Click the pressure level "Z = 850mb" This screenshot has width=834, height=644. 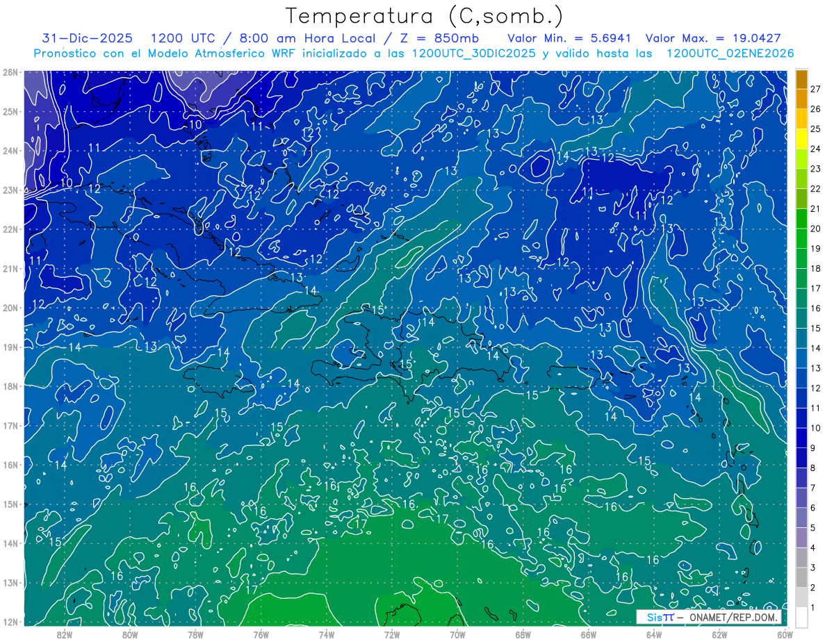[440, 38]
